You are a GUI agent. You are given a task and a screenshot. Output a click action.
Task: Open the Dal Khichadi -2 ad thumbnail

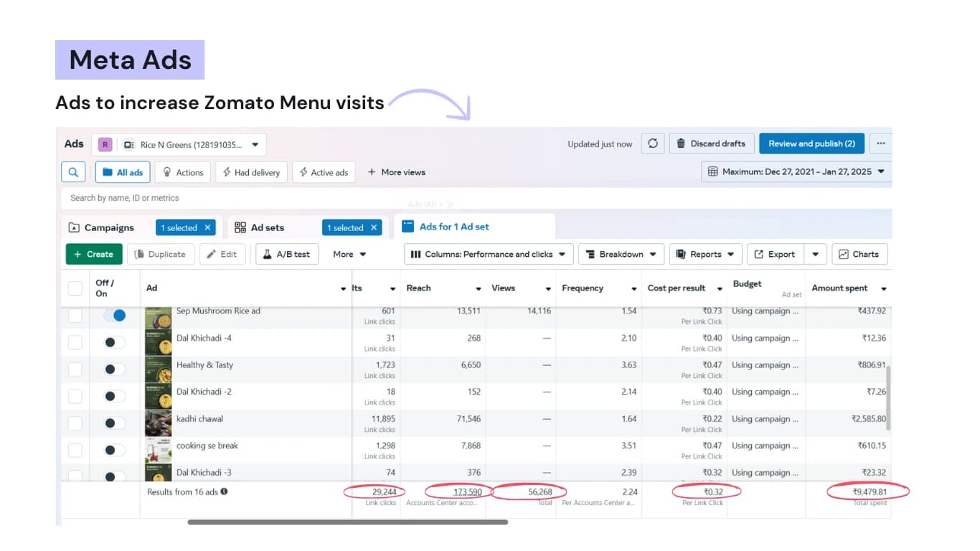click(x=158, y=396)
